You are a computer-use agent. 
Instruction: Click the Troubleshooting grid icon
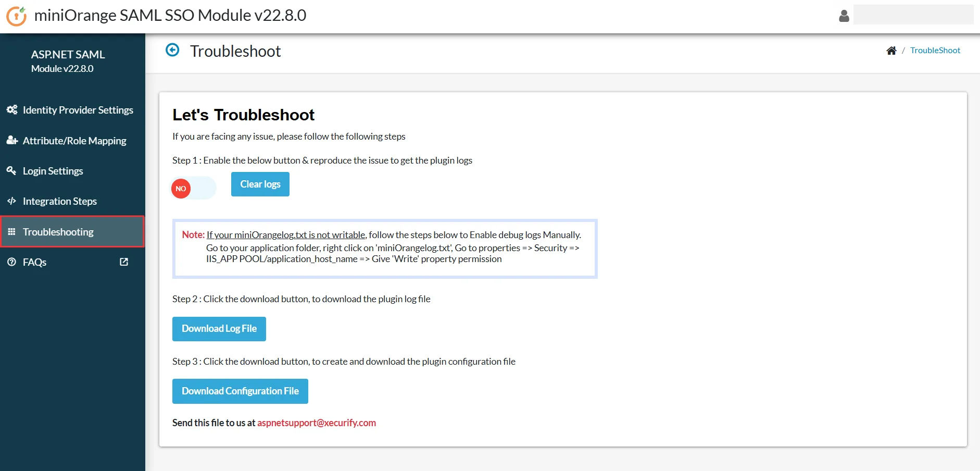11,232
